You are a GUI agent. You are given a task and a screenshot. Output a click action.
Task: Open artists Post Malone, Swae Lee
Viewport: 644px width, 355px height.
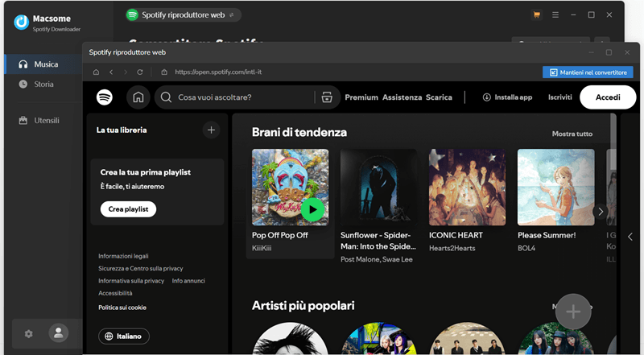377,259
